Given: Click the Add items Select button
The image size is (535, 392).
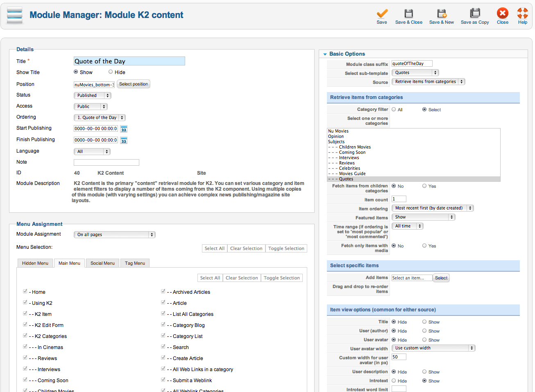Looking at the screenshot, I should pyautogui.click(x=441, y=278).
